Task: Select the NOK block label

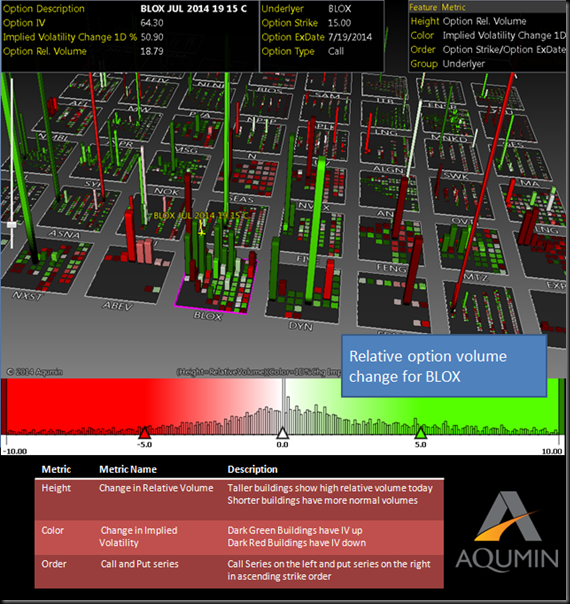Action: pyautogui.click(x=166, y=191)
